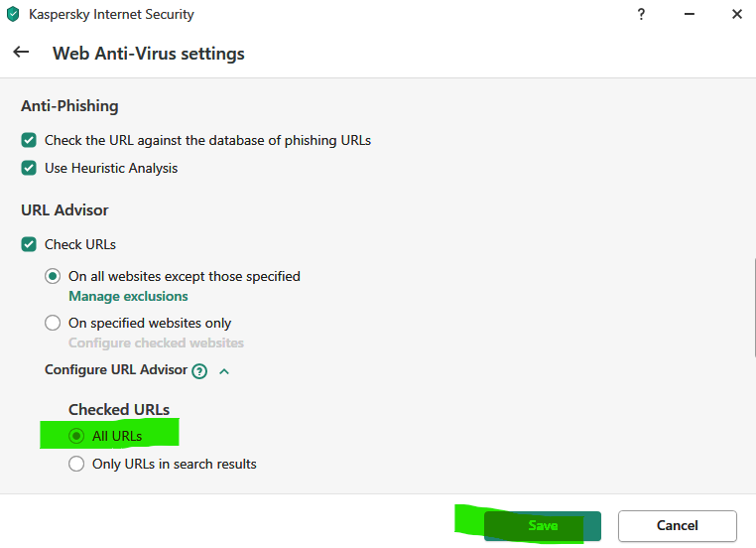Minimize the Kaspersky window
Viewport: 756px width, 548px height.
point(686,15)
